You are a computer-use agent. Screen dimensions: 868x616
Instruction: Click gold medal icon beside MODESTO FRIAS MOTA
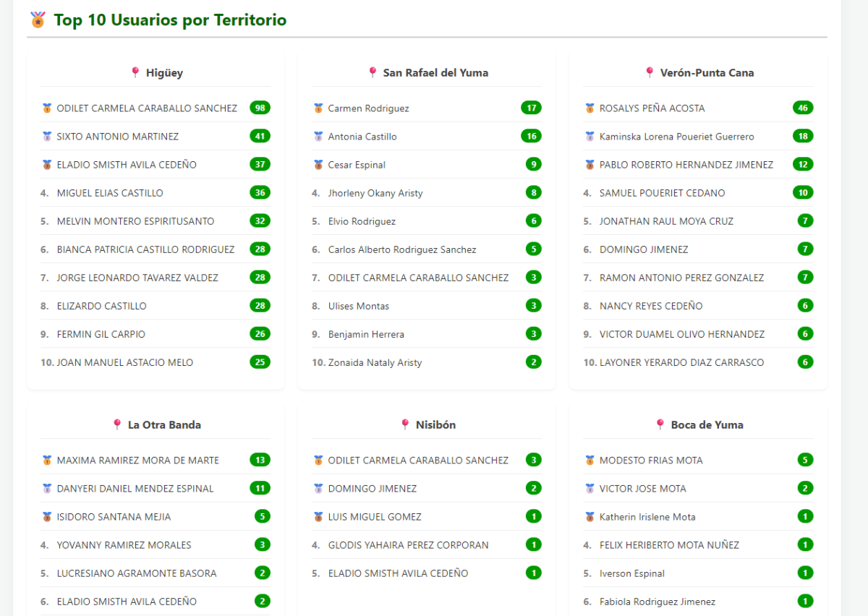coord(590,461)
